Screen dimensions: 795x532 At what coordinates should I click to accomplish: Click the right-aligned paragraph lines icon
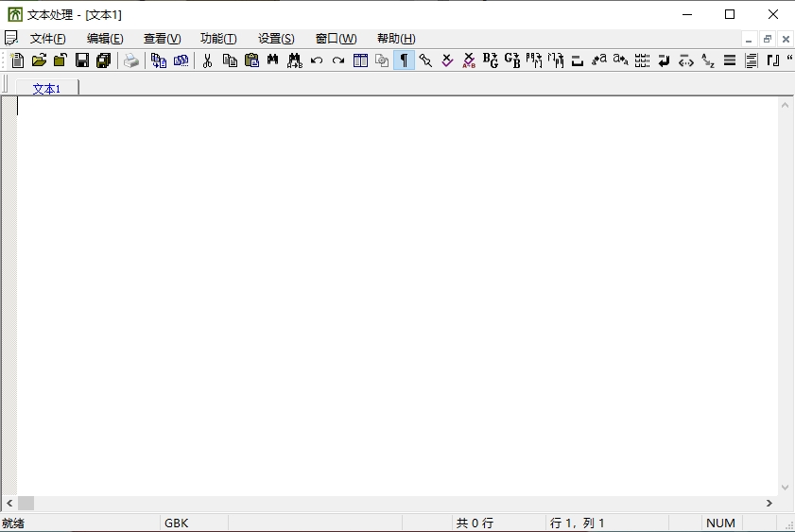click(x=752, y=60)
